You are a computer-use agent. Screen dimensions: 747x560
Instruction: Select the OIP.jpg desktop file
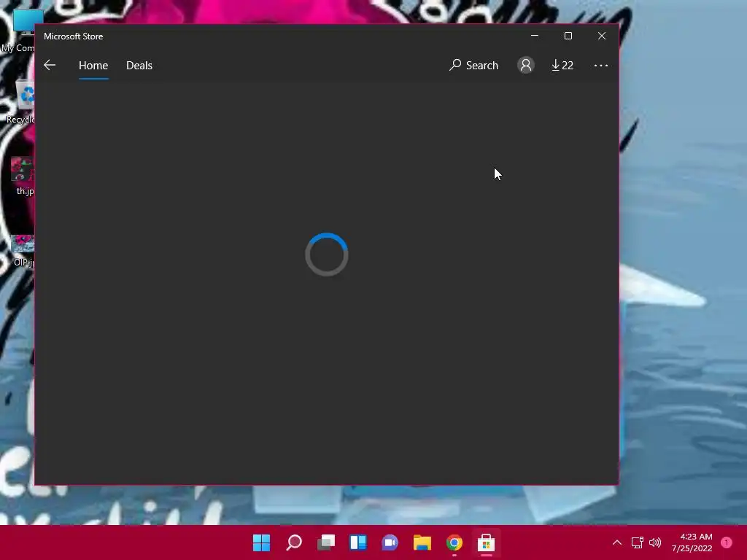(x=23, y=251)
